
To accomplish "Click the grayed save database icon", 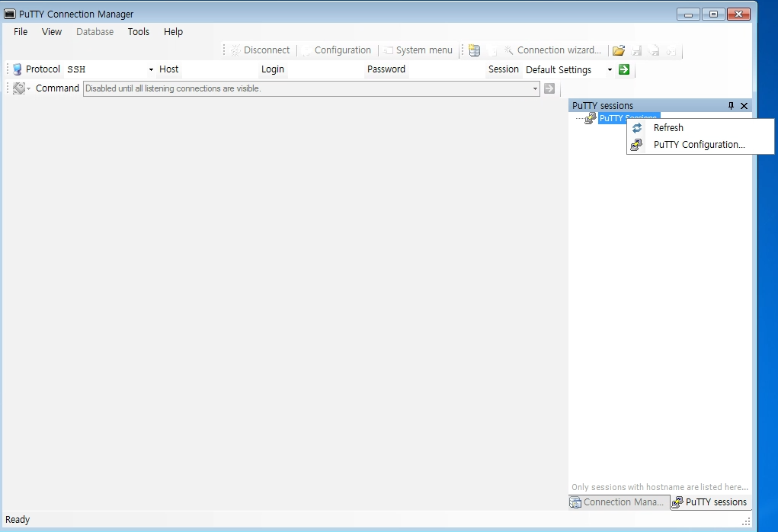I will [636, 50].
